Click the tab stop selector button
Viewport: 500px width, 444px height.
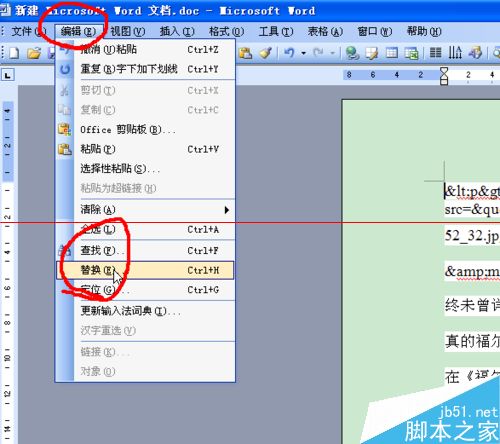(8, 75)
